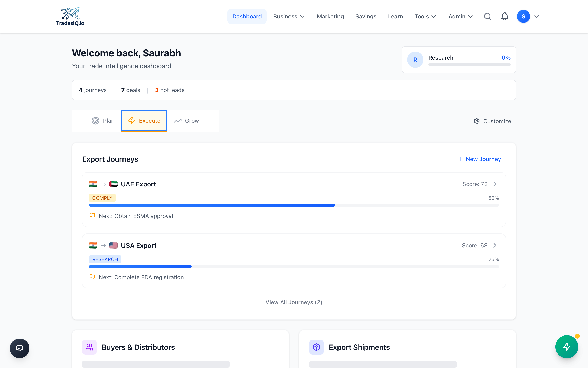
Task: Click View All Journeys (2)
Action: pyautogui.click(x=294, y=302)
